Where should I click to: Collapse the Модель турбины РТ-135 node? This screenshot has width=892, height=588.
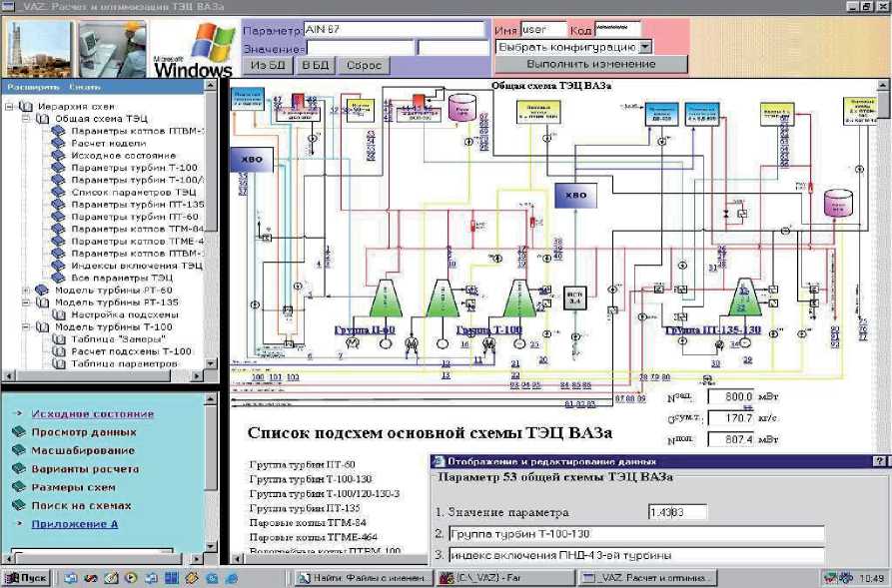coord(26,302)
